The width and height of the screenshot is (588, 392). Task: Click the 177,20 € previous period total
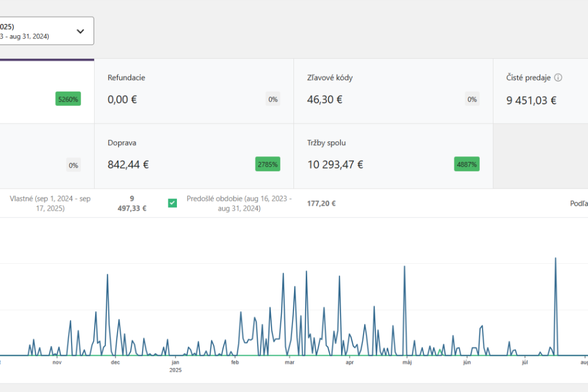click(321, 203)
